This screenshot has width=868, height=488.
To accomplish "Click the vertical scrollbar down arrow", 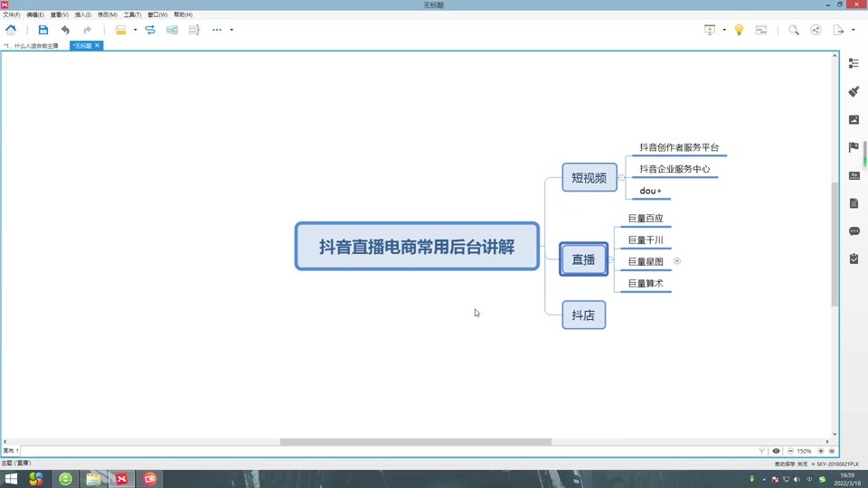I will click(835, 435).
